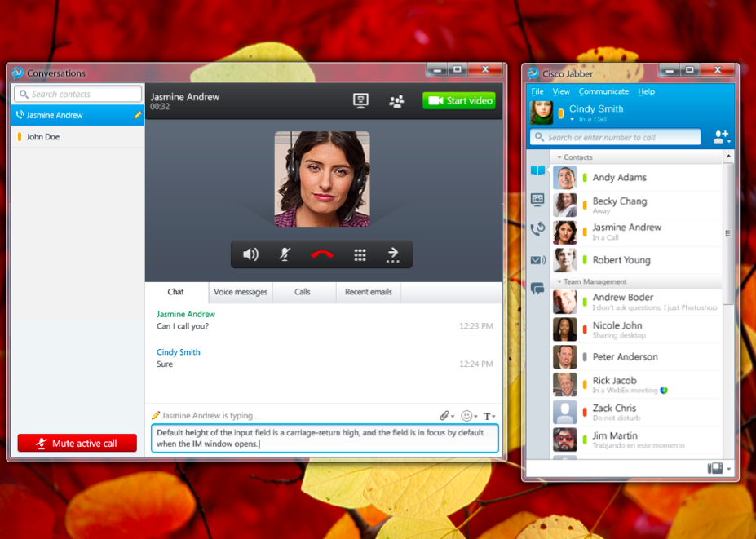Switch to the Recent emails tab
Viewport: 756px width, 539px height.
pos(369,292)
